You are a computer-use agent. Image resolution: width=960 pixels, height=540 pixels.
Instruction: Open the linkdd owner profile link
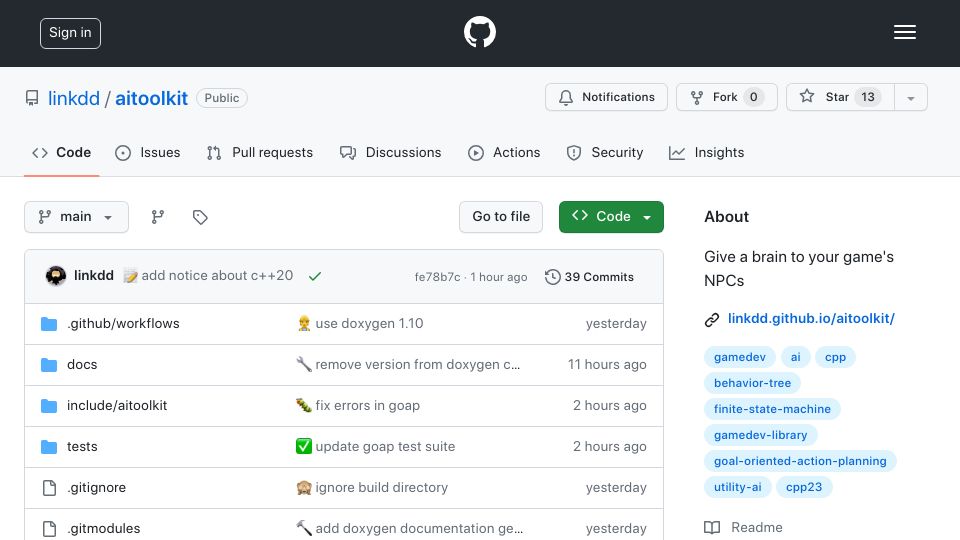pyautogui.click(x=73, y=98)
